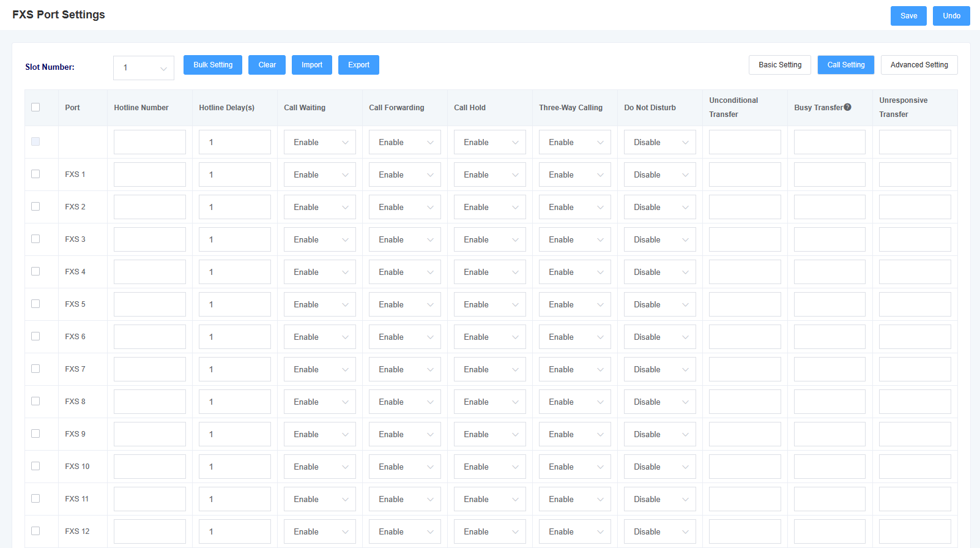Expand FXS 5 Do Not Disturb dropdown
This screenshot has height=548, width=980.
pos(660,304)
